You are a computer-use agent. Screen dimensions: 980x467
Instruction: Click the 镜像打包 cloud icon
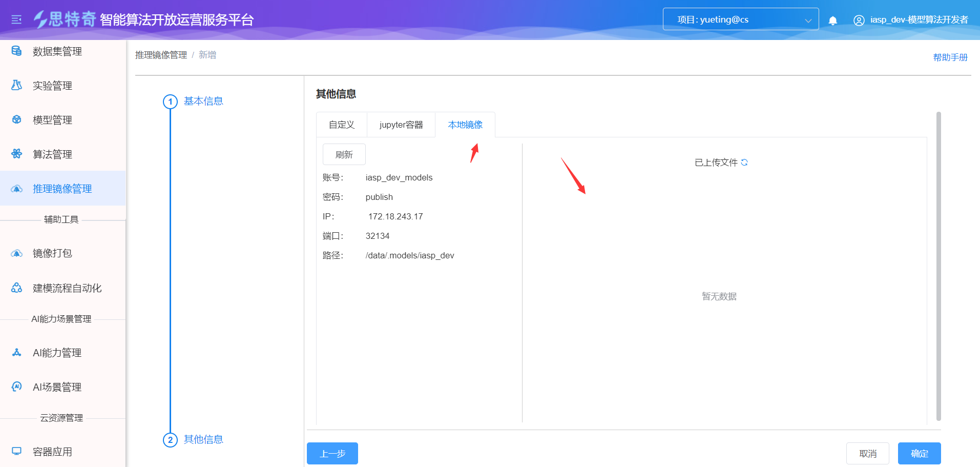coord(16,253)
